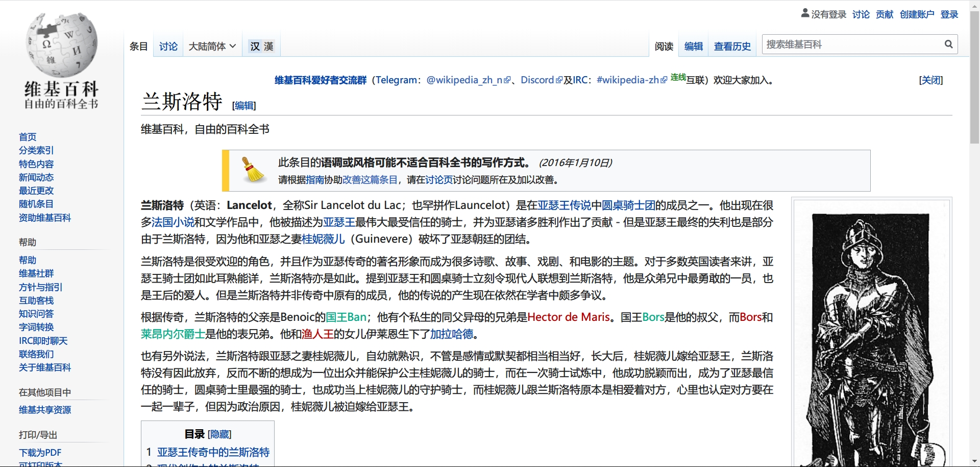Viewport: 980px width, 467px height.
Task: Type in the 搜索维基百科 search field
Action: coord(851,44)
